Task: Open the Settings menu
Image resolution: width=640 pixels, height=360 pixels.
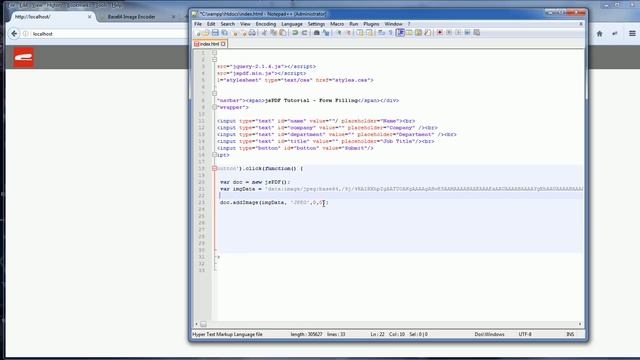Action: point(316,24)
